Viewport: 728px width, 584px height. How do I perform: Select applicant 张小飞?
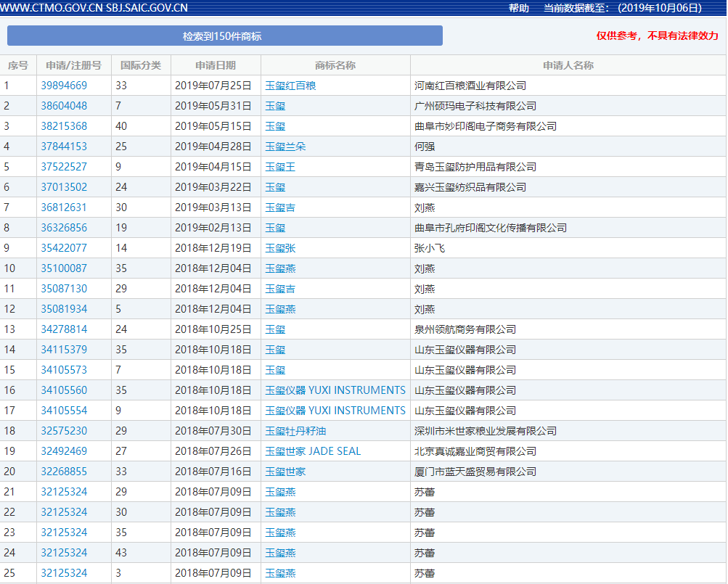coord(430,248)
